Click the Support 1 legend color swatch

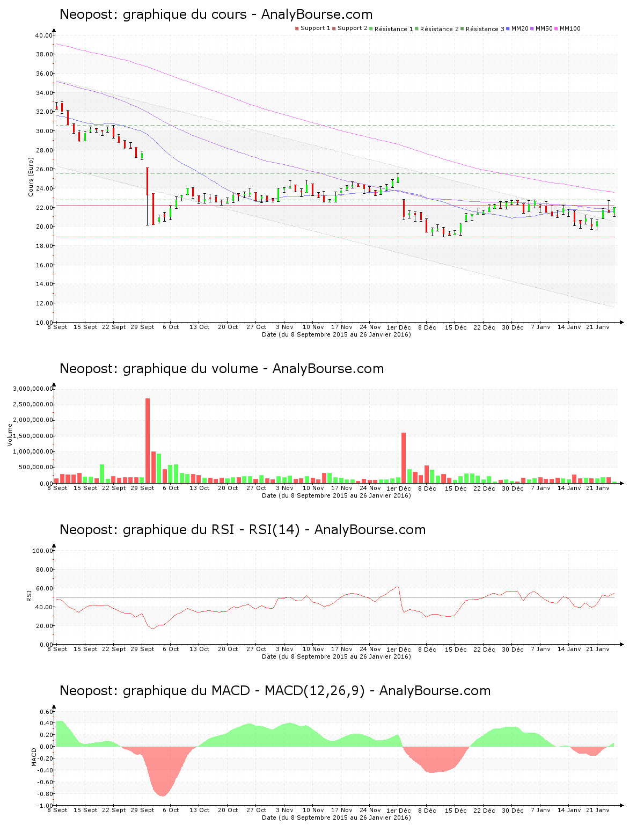click(297, 28)
